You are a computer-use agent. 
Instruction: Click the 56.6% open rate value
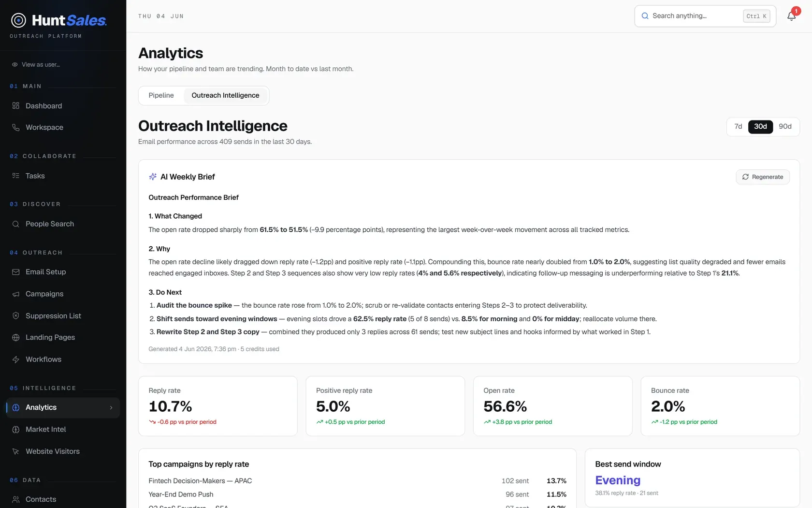(505, 406)
